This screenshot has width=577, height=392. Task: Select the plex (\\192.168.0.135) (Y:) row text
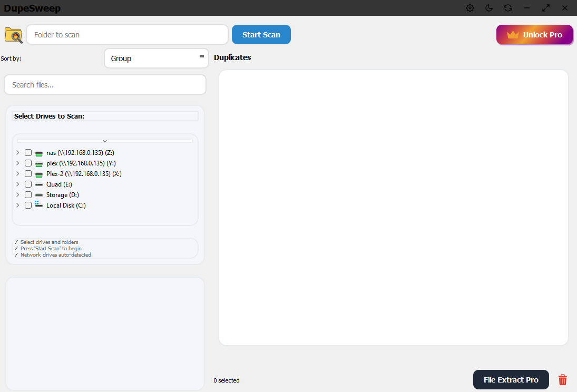coord(81,163)
